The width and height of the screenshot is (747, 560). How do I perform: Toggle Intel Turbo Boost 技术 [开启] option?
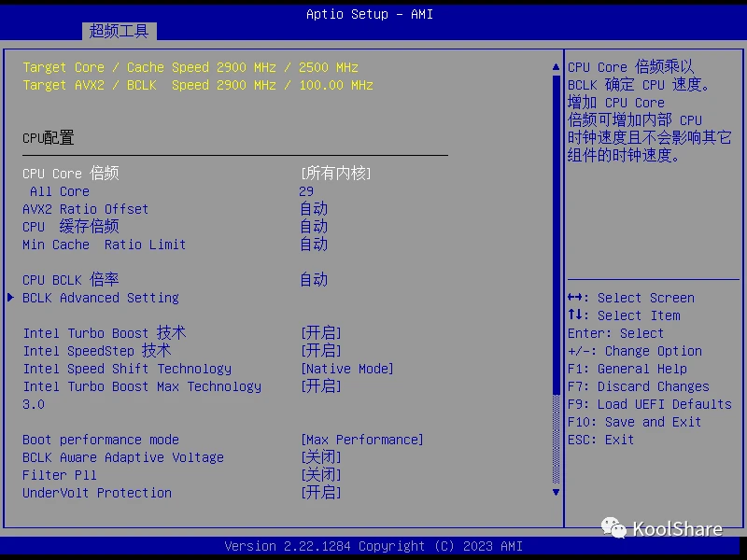click(321, 333)
